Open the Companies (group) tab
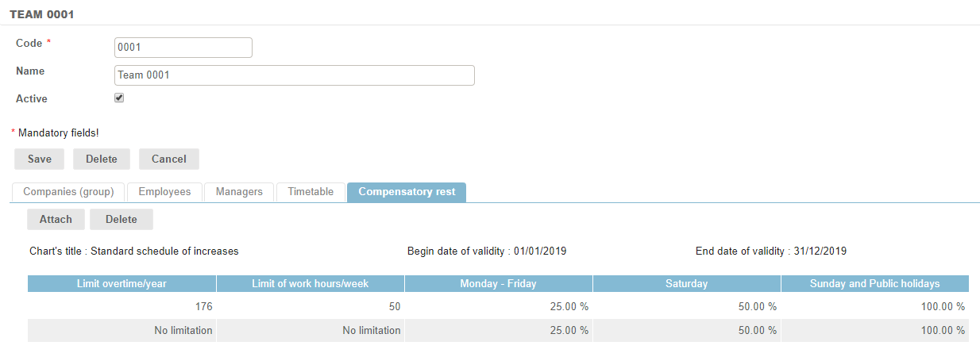The height and width of the screenshot is (357, 980). click(68, 192)
